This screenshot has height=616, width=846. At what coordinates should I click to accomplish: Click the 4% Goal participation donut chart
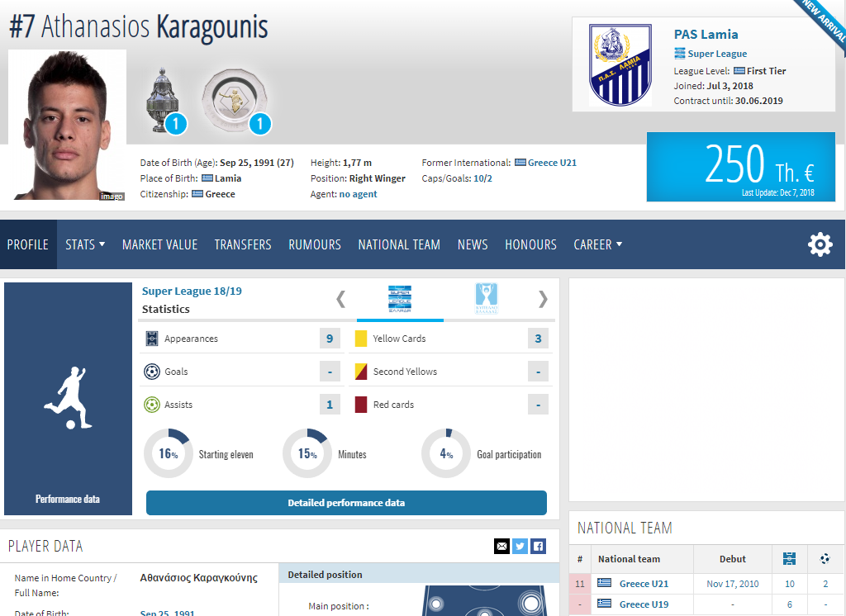tap(446, 453)
